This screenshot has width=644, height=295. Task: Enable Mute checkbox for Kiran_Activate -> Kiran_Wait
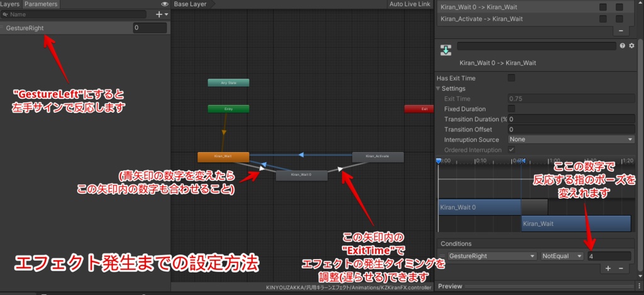pos(619,19)
